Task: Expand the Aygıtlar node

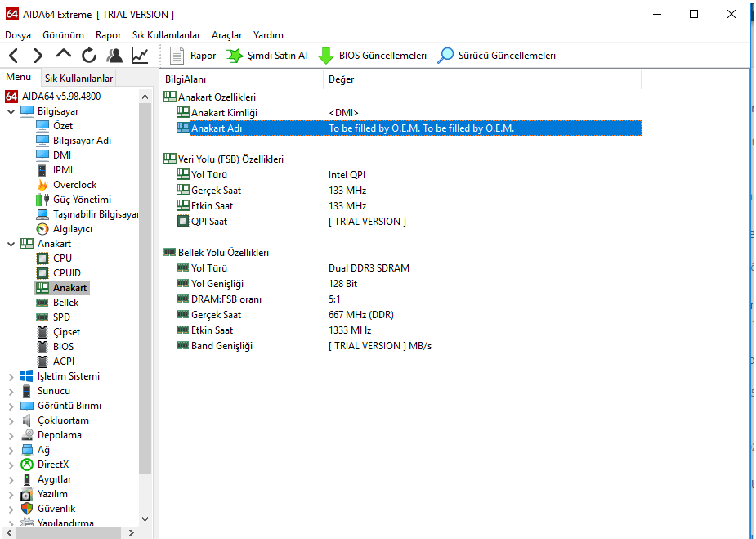Action: point(11,479)
